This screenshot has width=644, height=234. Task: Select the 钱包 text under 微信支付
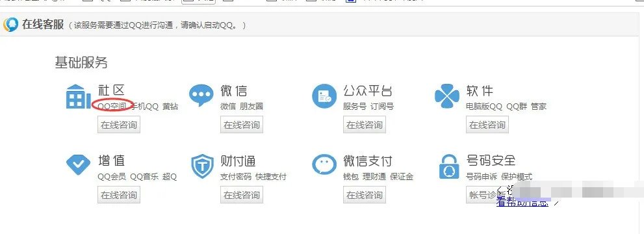click(x=351, y=177)
